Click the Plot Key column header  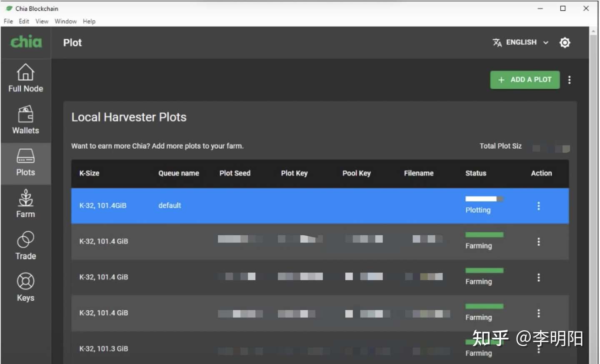(294, 173)
